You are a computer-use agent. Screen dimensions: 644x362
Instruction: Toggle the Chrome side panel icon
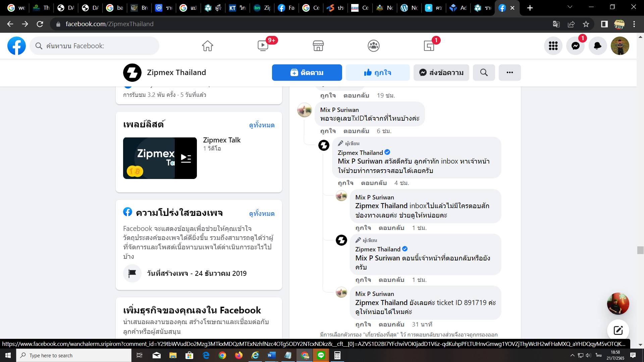coord(604,24)
